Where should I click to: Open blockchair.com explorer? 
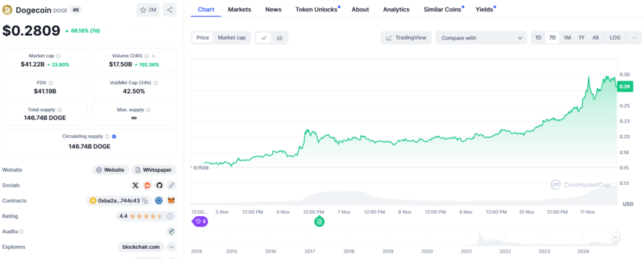pyautogui.click(x=141, y=247)
